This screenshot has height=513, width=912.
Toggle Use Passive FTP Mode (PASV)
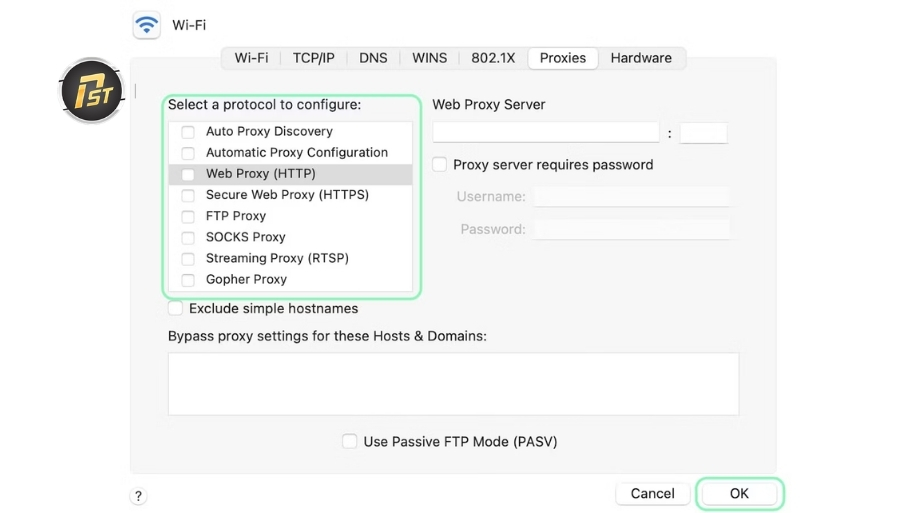(x=350, y=441)
